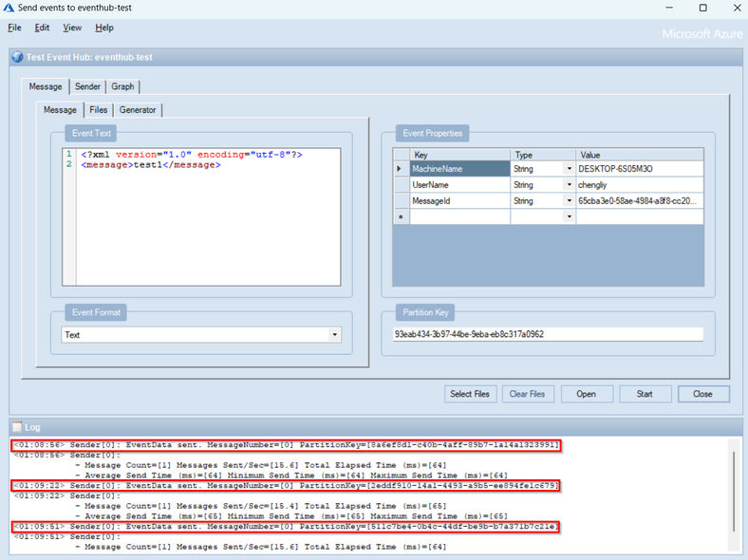Viewport: 748px width, 560px height.
Task: Click the Close button
Action: [702, 394]
